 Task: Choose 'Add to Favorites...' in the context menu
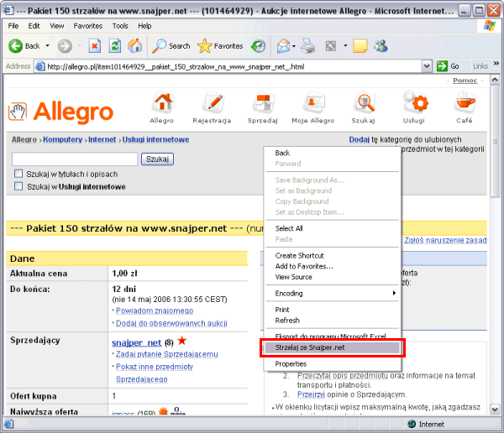[333, 266]
